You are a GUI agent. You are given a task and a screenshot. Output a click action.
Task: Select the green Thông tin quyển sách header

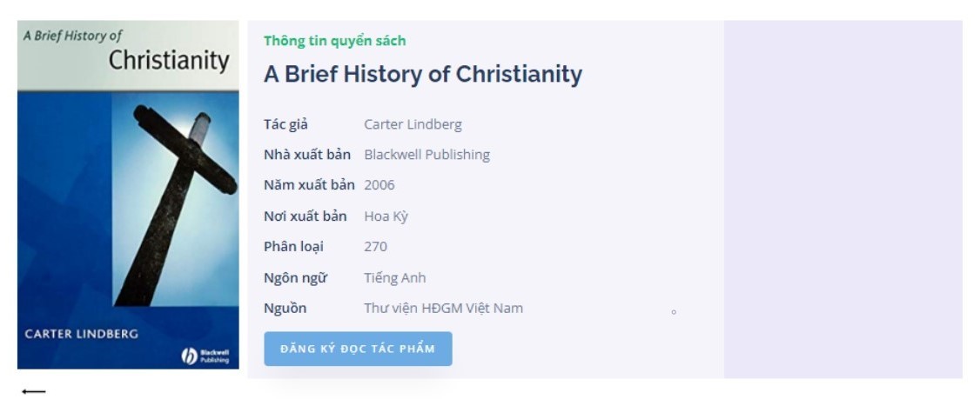pyautogui.click(x=334, y=41)
